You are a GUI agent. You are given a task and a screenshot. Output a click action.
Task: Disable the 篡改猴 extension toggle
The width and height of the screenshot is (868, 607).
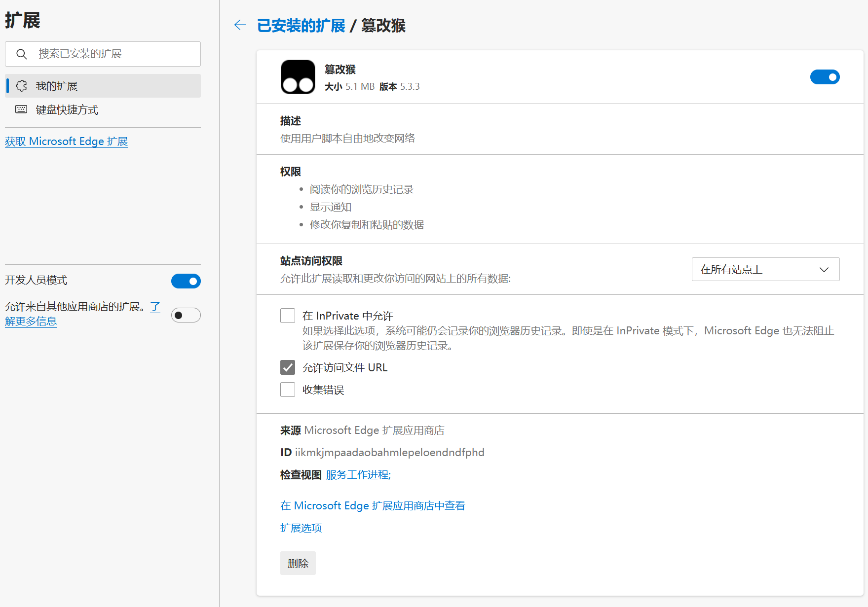pos(825,77)
